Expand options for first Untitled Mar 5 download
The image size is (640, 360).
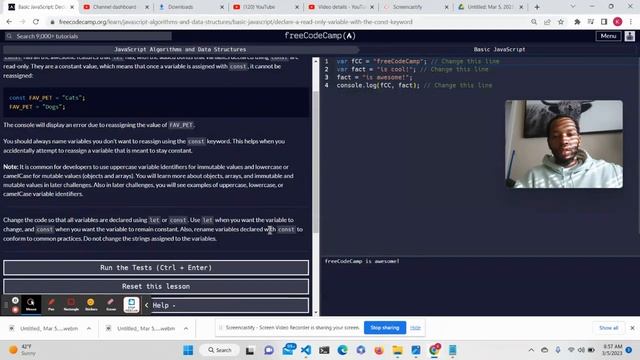pos(89,328)
